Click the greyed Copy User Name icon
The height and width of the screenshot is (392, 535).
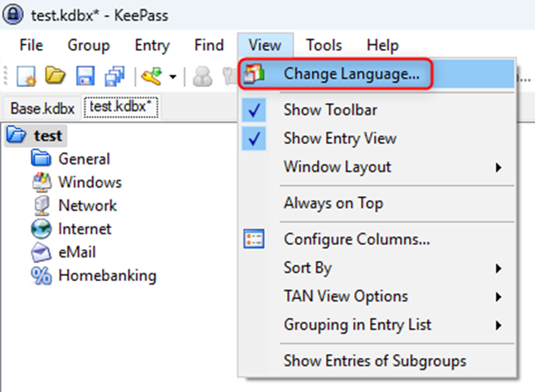(202, 75)
